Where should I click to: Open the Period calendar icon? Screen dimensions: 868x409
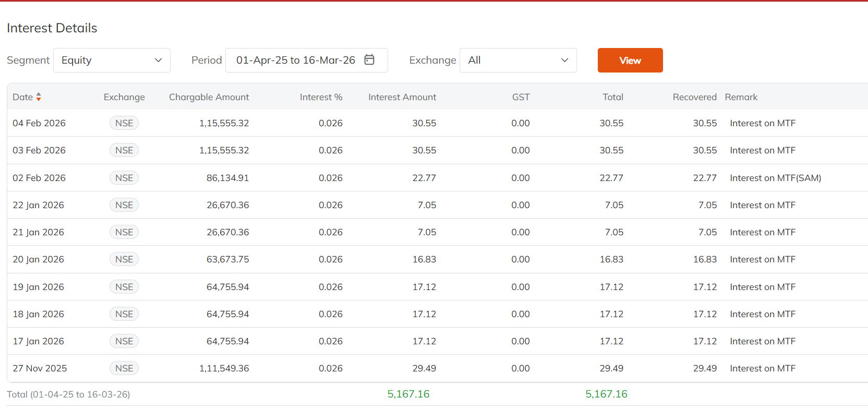[x=369, y=60]
